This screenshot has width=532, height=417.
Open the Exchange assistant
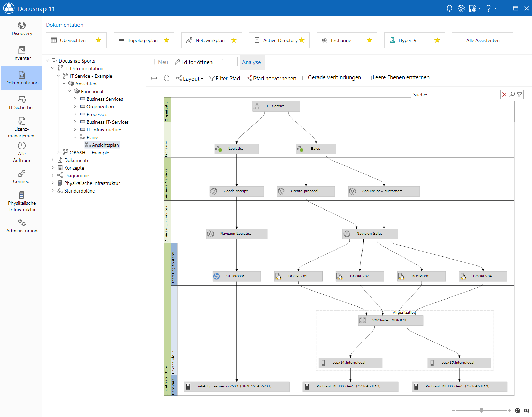pos(347,40)
